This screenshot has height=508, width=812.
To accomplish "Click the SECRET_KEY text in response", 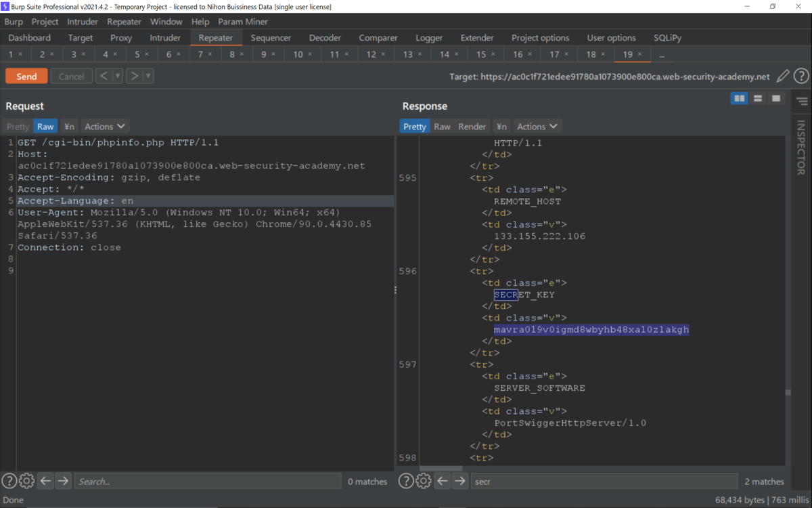I will click(524, 295).
